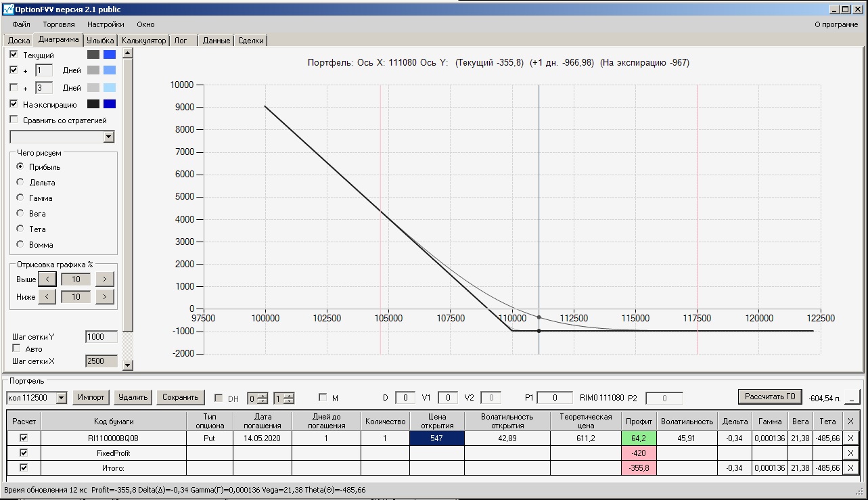Switch the plot to Тета
This screenshot has width=868, height=500.
(20, 229)
